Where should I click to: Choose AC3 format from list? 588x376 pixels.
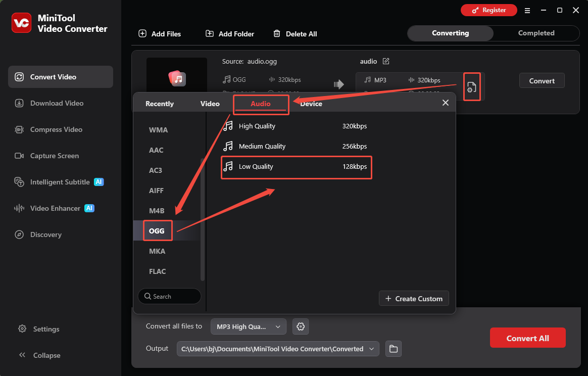point(156,170)
